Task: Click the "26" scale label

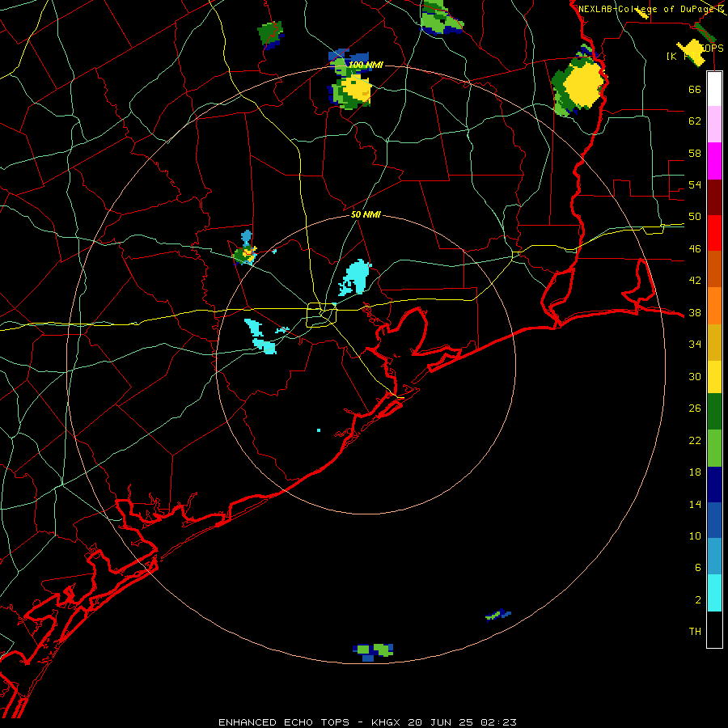Action: pos(695,408)
